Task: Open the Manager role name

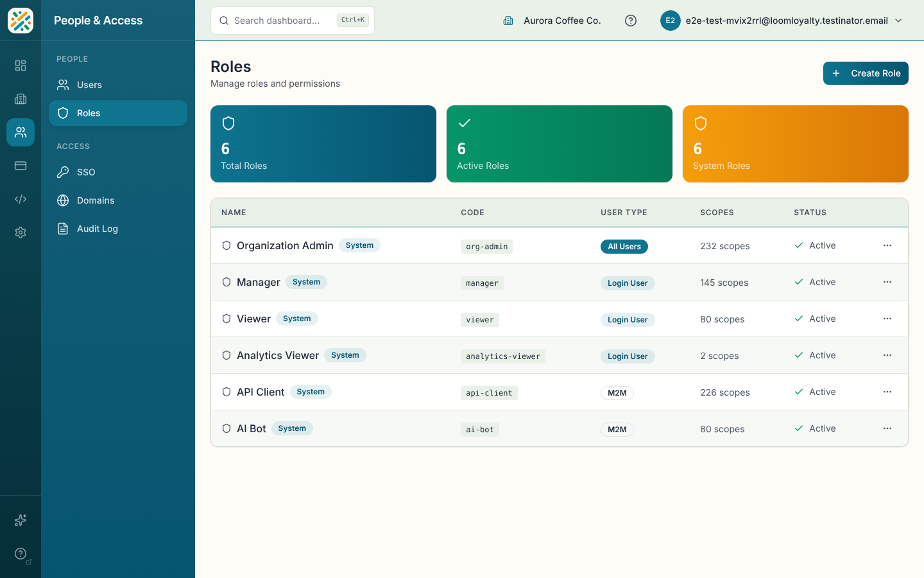Action: click(x=259, y=282)
